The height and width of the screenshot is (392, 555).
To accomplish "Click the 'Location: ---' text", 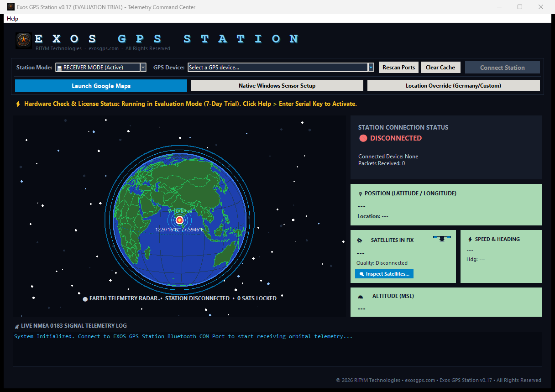I will tap(373, 216).
